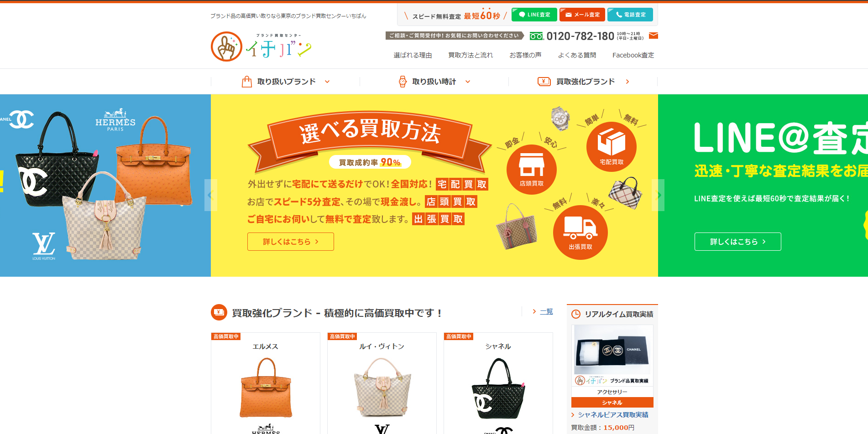Click the 店頭買取 store icon circle
The width and height of the screenshot is (868, 434).
532,170
